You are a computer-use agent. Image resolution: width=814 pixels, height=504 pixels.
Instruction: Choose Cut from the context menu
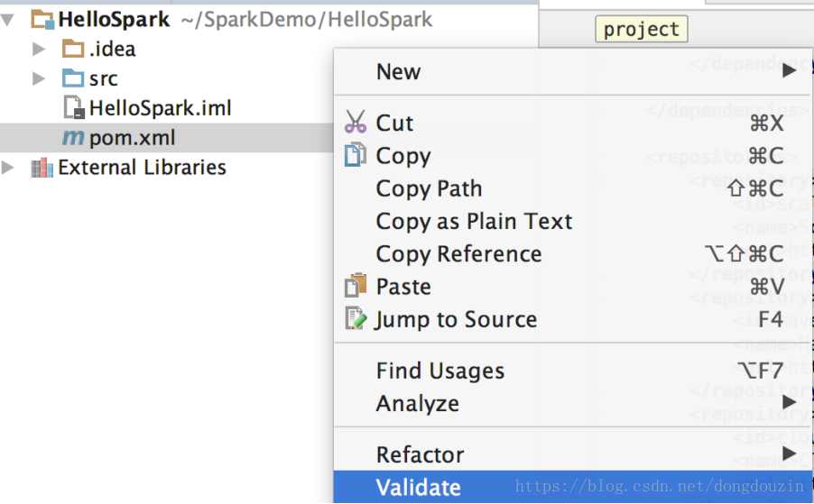[x=572, y=123]
